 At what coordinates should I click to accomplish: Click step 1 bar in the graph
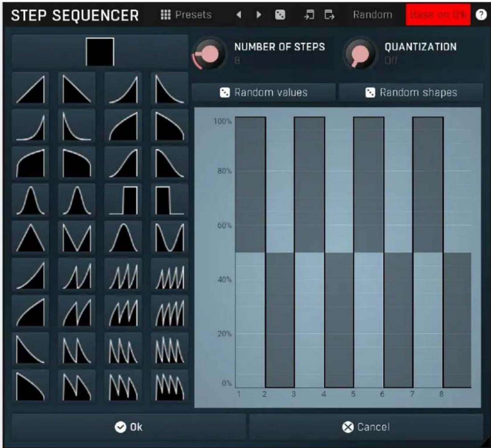250,185
